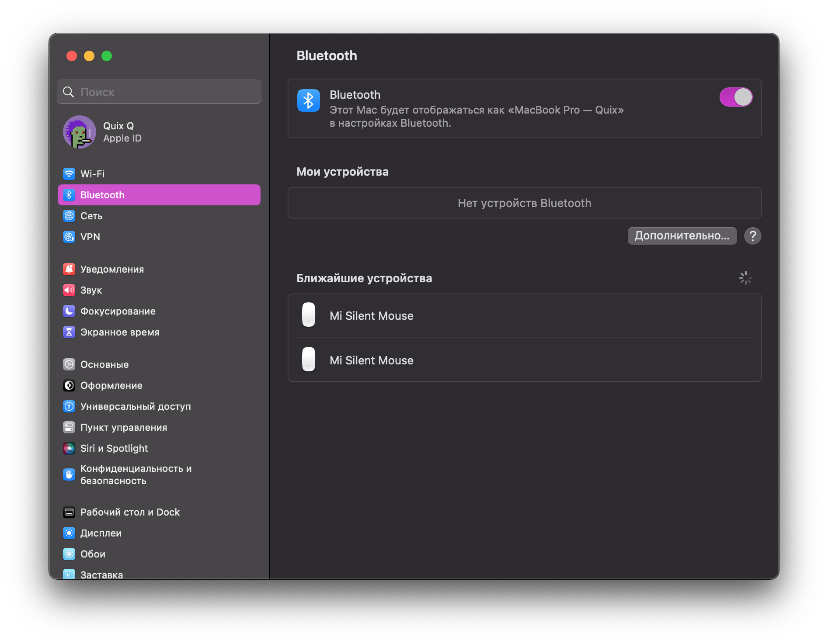Image resolution: width=828 pixels, height=644 pixels.
Task: Click the Focus moon icon
Action: 69,311
